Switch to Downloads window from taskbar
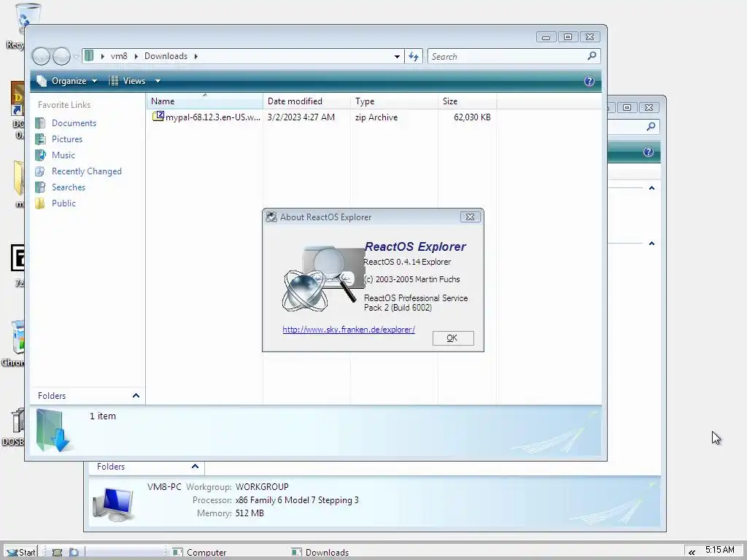The width and height of the screenshot is (747, 560). (320, 553)
